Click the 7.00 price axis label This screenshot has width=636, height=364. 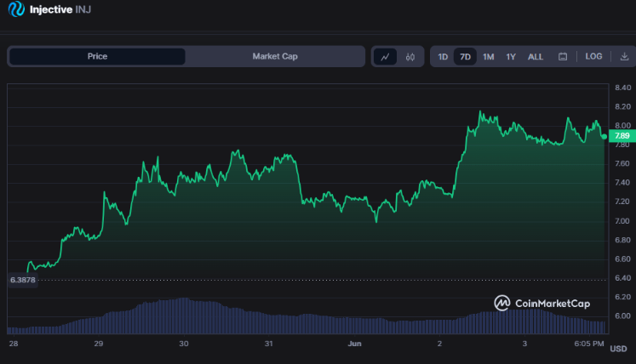[x=622, y=221]
